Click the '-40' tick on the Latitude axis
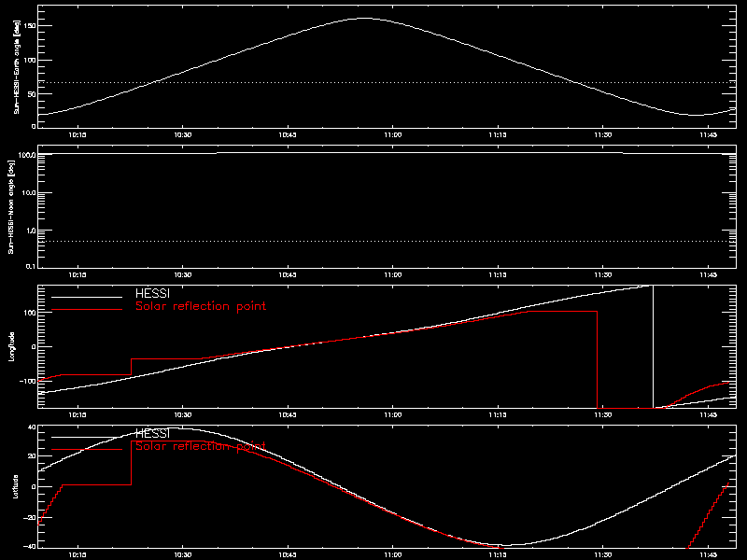747x560 pixels. pyautogui.click(x=30, y=547)
